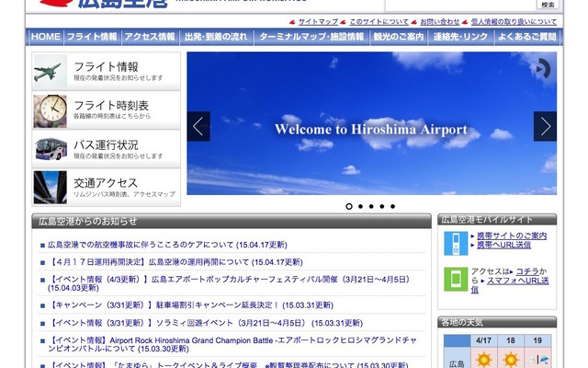Viewport: 588px width, 368px height.
Task: Click the 広島空港 logo at top left
Action: (104, 4)
